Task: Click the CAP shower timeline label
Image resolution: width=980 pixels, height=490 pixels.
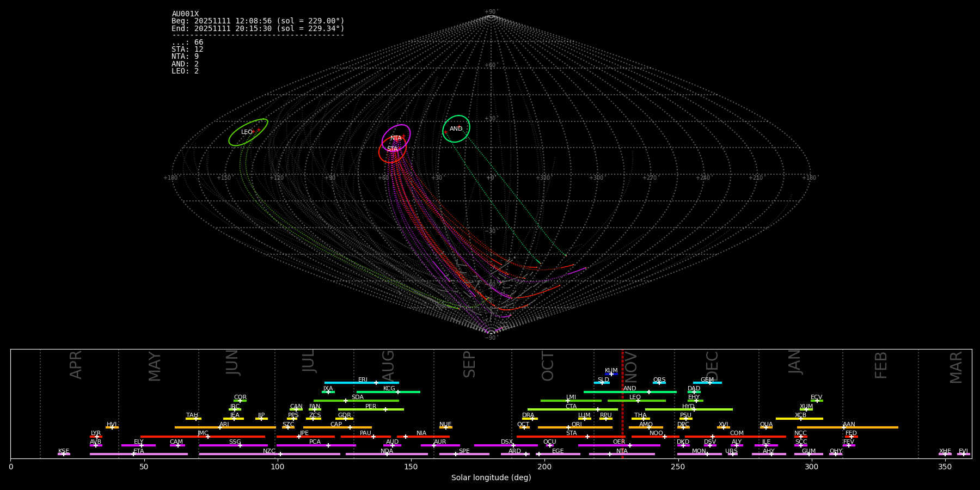Action: [336, 425]
